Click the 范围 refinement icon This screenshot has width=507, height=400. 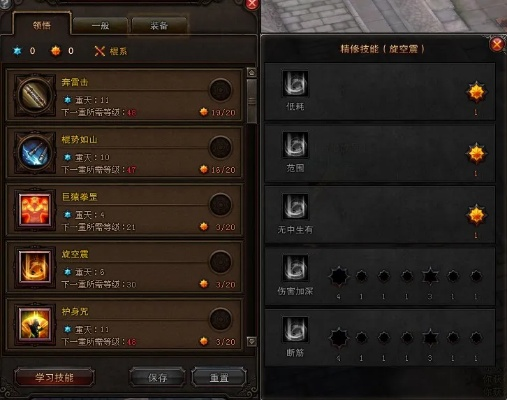point(295,145)
